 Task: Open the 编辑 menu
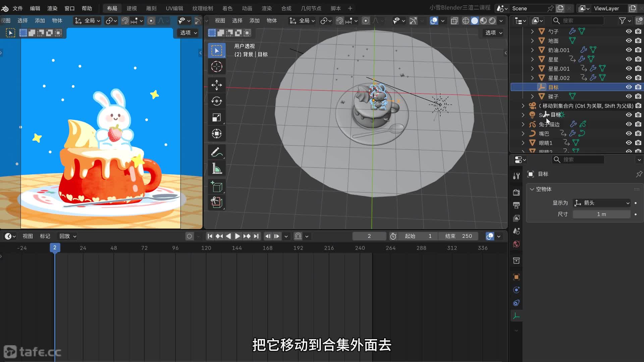pos(35,8)
